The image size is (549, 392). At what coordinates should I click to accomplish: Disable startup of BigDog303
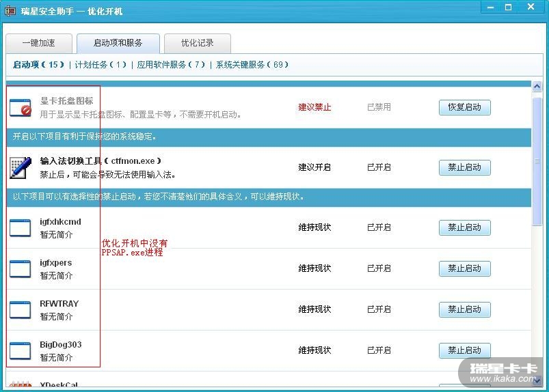465,350
